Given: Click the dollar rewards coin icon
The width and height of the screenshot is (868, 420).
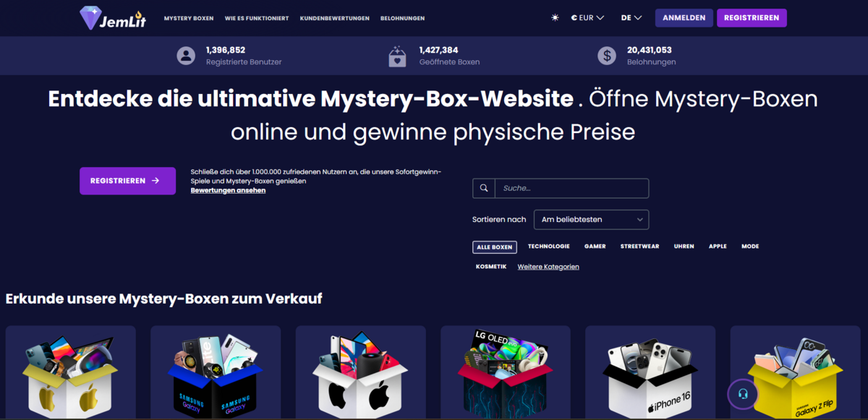Looking at the screenshot, I should 606,56.
